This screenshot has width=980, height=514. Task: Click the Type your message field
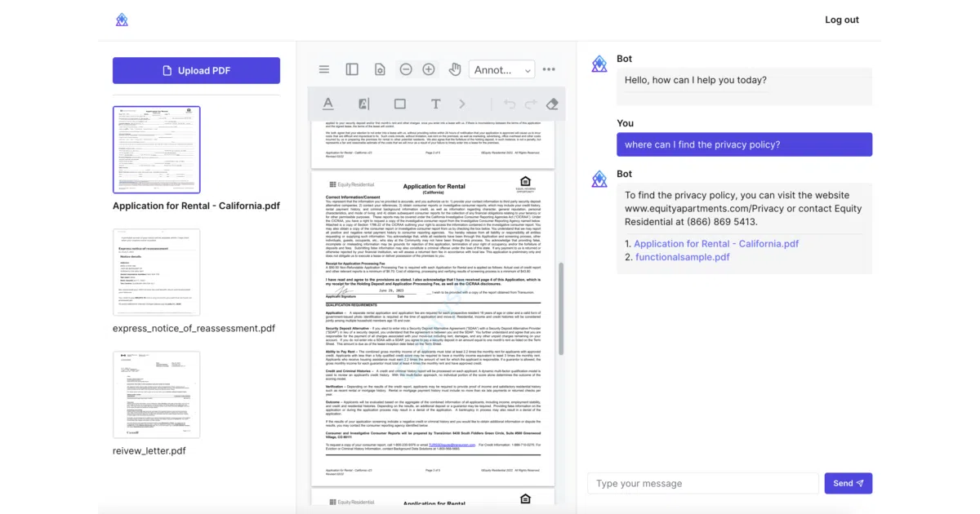(x=703, y=483)
